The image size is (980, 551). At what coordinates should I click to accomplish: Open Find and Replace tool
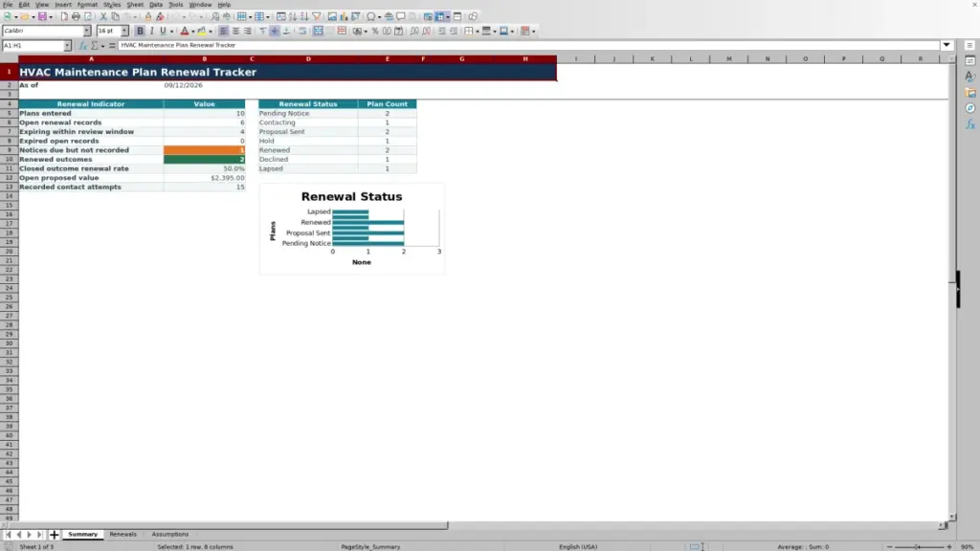pyautogui.click(x=215, y=17)
